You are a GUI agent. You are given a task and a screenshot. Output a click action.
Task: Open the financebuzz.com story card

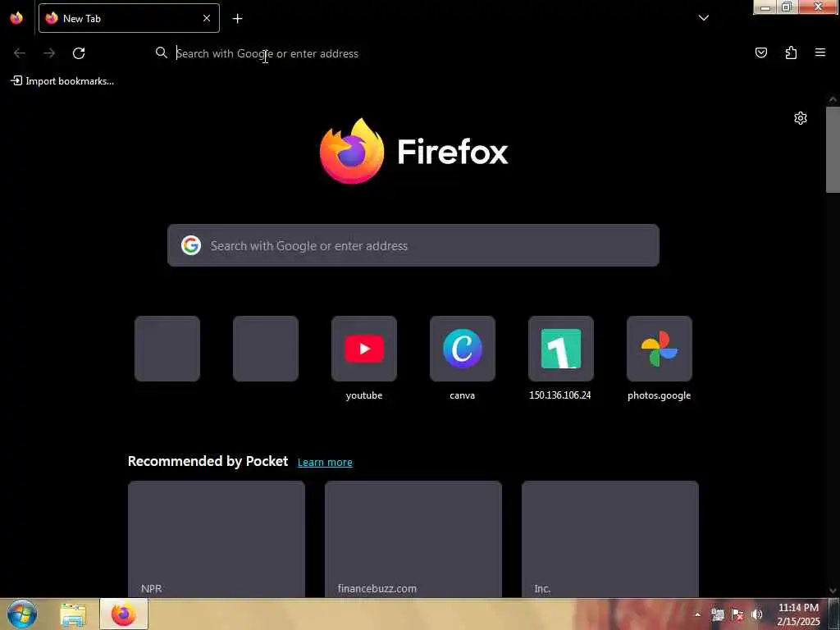tap(413, 539)
